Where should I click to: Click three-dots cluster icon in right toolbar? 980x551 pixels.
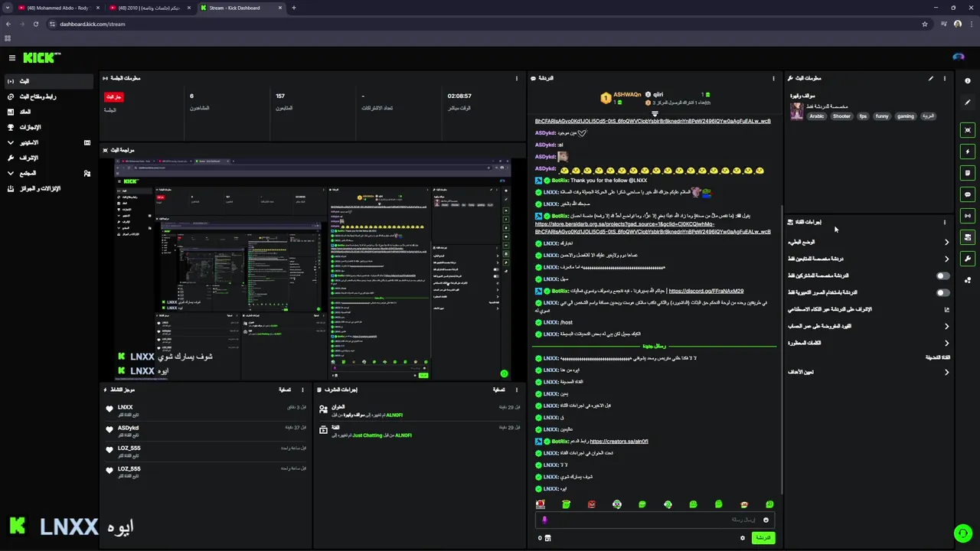(x=968, y=280)
